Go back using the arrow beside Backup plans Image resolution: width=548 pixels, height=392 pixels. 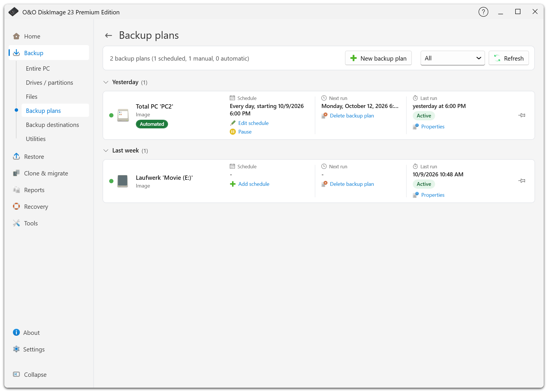(x=109, y=36)
